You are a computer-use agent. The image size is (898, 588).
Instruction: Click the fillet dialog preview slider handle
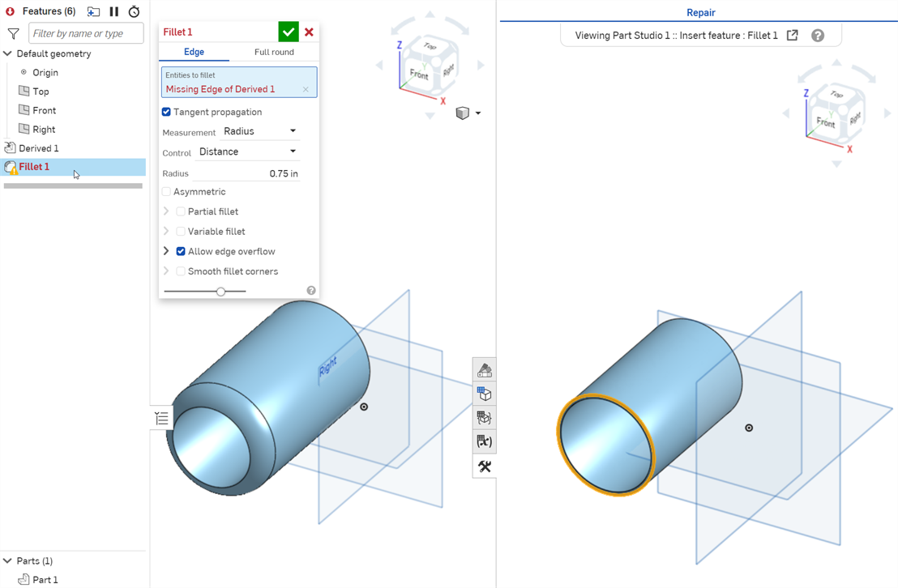pyautogui.click(x=220, y=291)
